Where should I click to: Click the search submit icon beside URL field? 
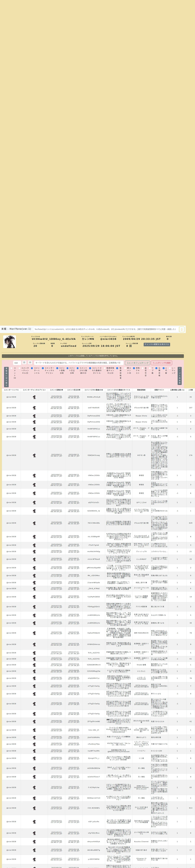tap(182, 329)
